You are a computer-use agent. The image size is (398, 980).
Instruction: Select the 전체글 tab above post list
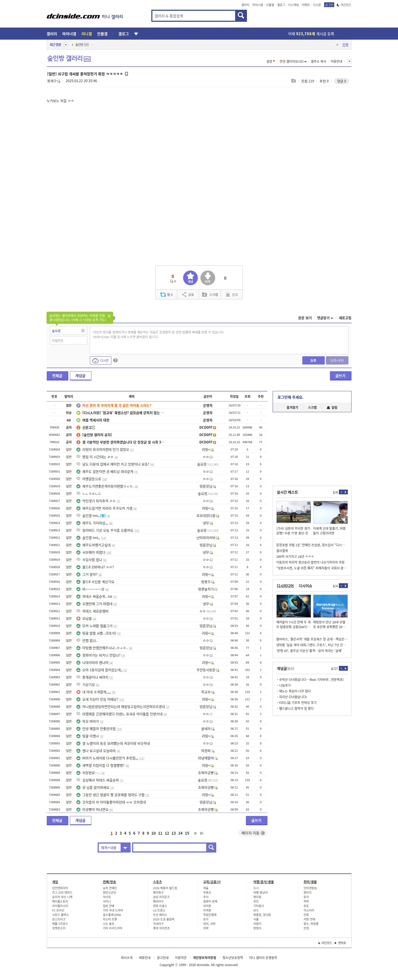tap(57, 375)
